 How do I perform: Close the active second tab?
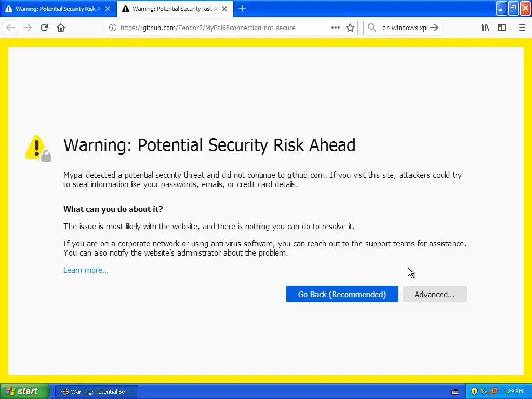pos(224,9)
